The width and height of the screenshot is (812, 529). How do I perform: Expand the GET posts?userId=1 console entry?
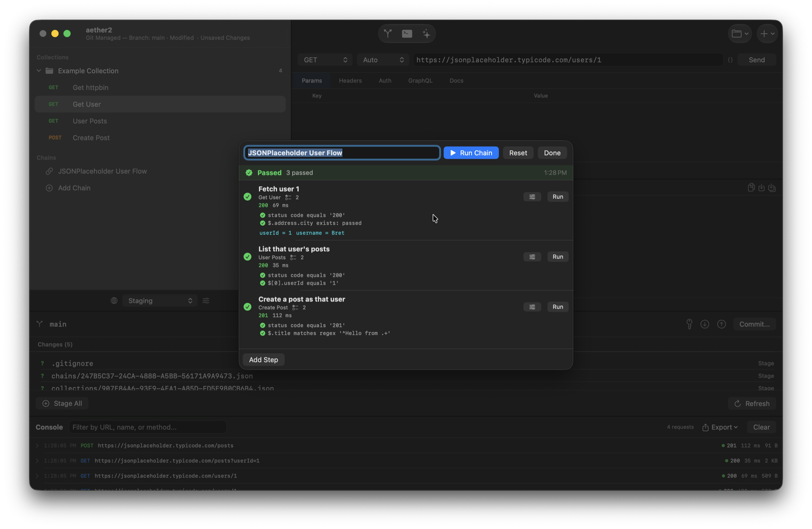pos(37,461)
